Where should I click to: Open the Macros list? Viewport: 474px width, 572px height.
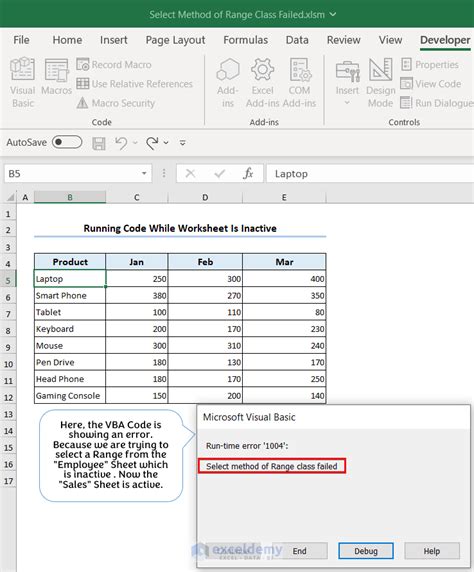[x=56, y=77]
